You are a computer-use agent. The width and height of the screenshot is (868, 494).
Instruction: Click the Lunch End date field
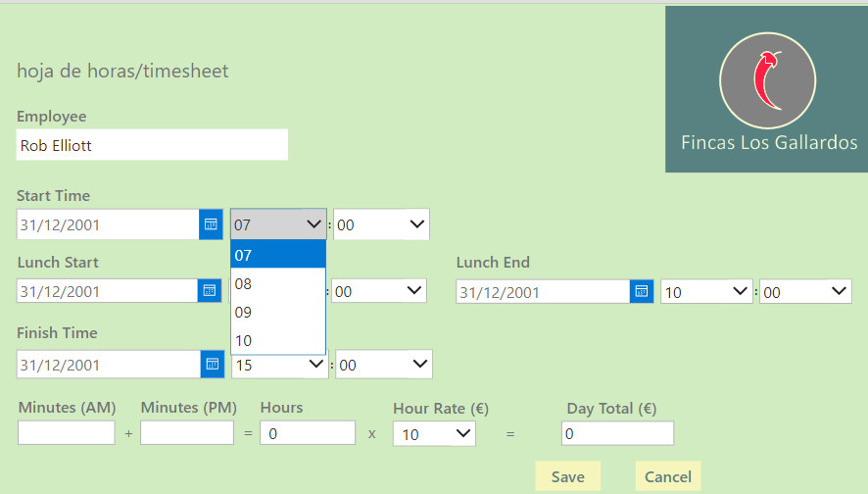(x=542, y=292)
